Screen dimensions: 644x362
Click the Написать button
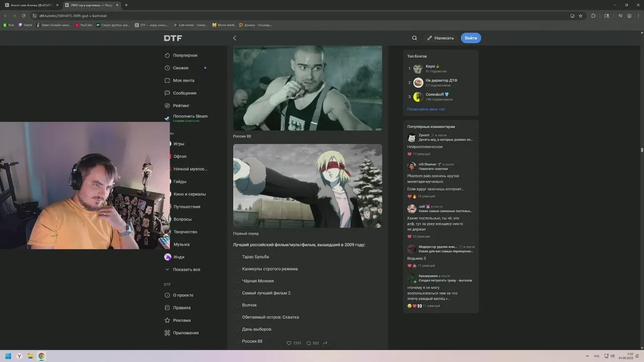(x=440, y=38)
